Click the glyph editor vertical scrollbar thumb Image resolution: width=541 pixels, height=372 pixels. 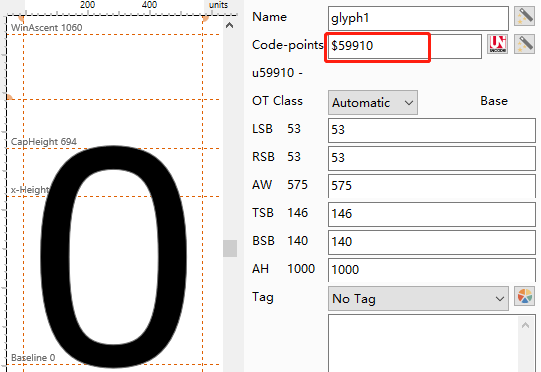[230, 248]
